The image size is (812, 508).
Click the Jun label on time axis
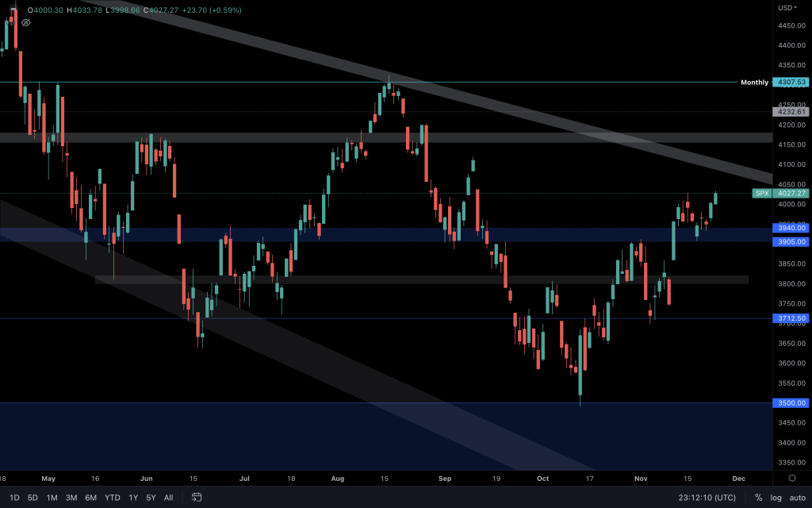(147, 479)
